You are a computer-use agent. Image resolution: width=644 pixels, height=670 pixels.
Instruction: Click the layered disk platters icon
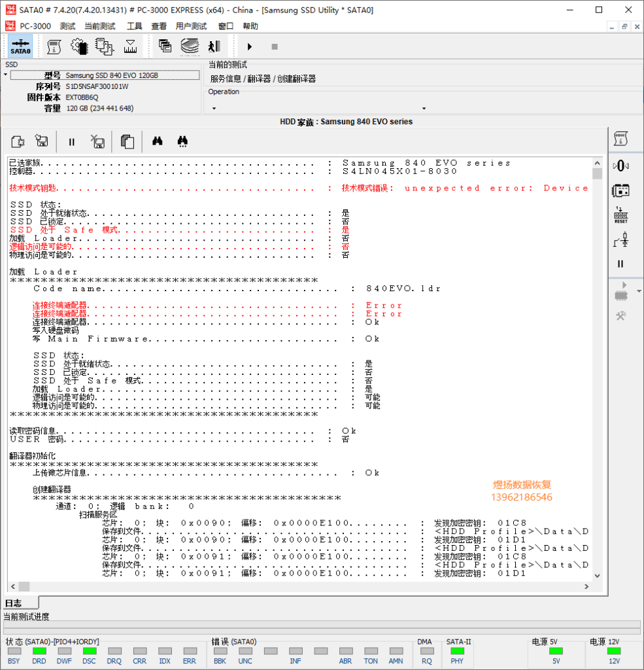click(190, 46)
